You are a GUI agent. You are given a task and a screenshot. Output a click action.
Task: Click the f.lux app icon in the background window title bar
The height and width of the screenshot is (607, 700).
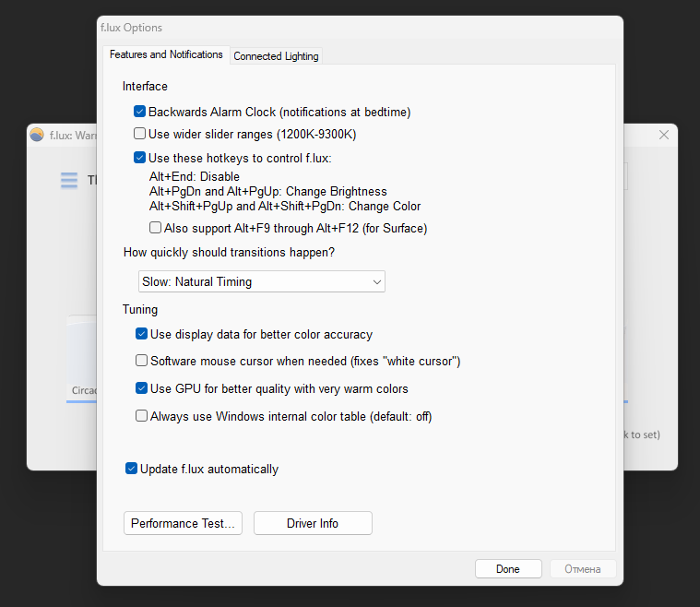coord(37,135)
